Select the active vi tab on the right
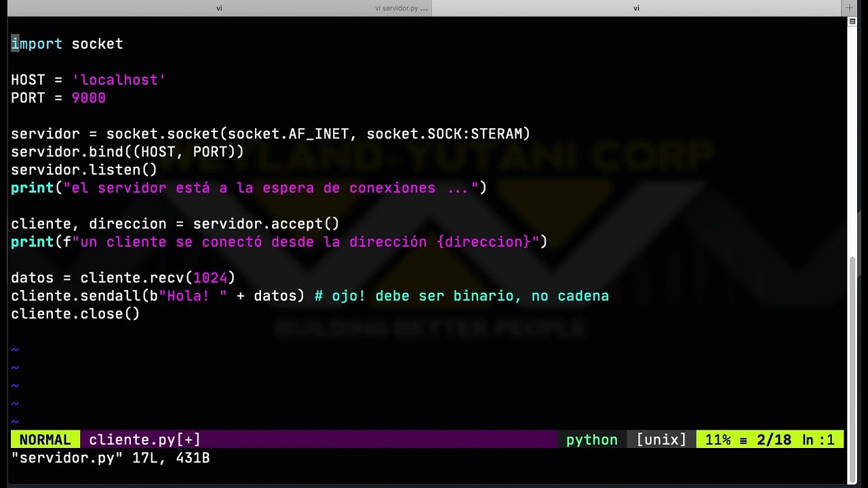Viewport: 868px width, 488px height. coord(636,8)
